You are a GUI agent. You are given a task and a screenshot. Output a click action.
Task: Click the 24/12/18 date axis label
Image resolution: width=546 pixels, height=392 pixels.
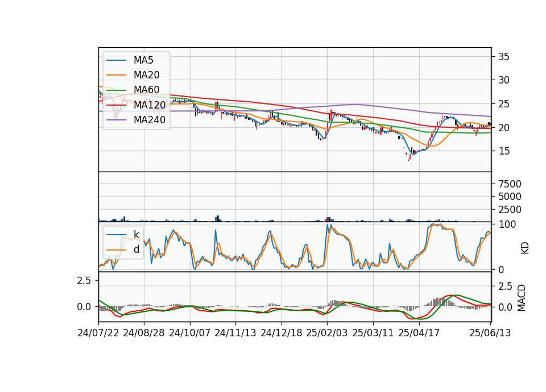click(x=282, y=333)
